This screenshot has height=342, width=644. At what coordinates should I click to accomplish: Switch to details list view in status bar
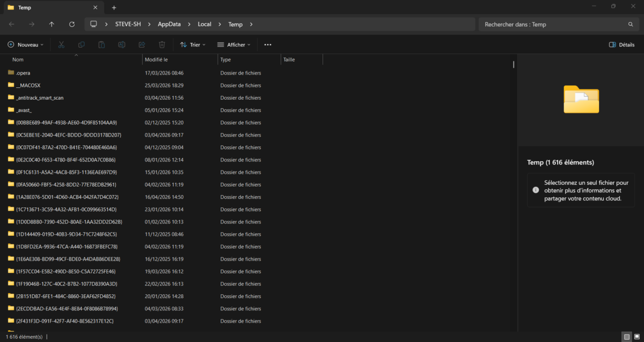[x=626, y=337]
